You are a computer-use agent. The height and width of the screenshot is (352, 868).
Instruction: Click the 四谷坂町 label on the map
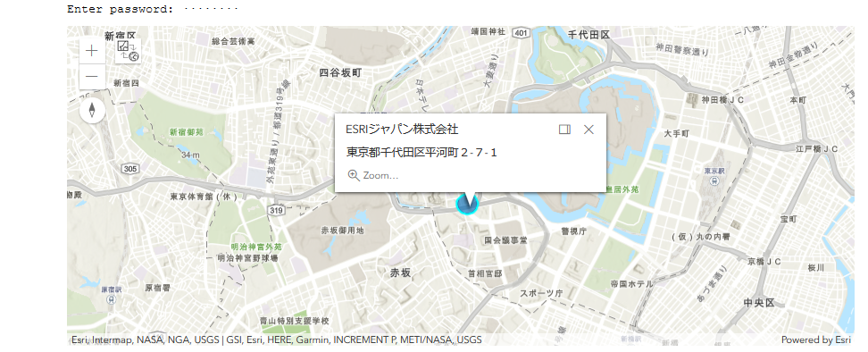coord(341,72)
